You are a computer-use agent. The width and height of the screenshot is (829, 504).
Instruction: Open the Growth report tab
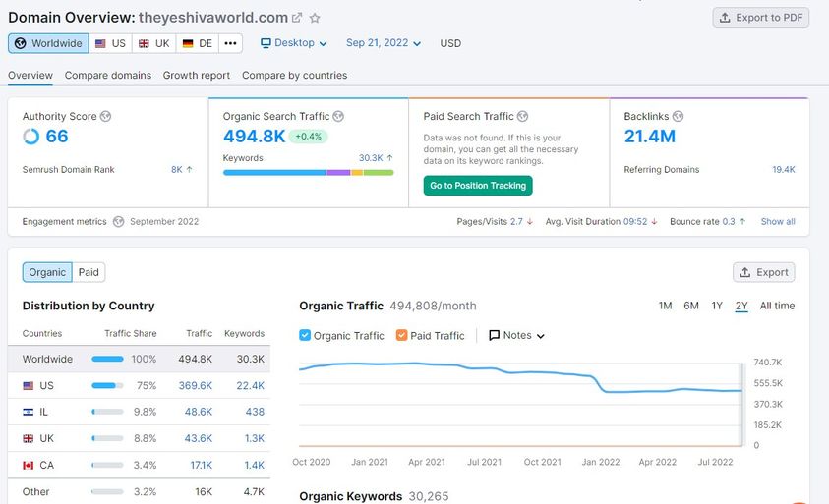pyautogui.click(x=196, y=75)
